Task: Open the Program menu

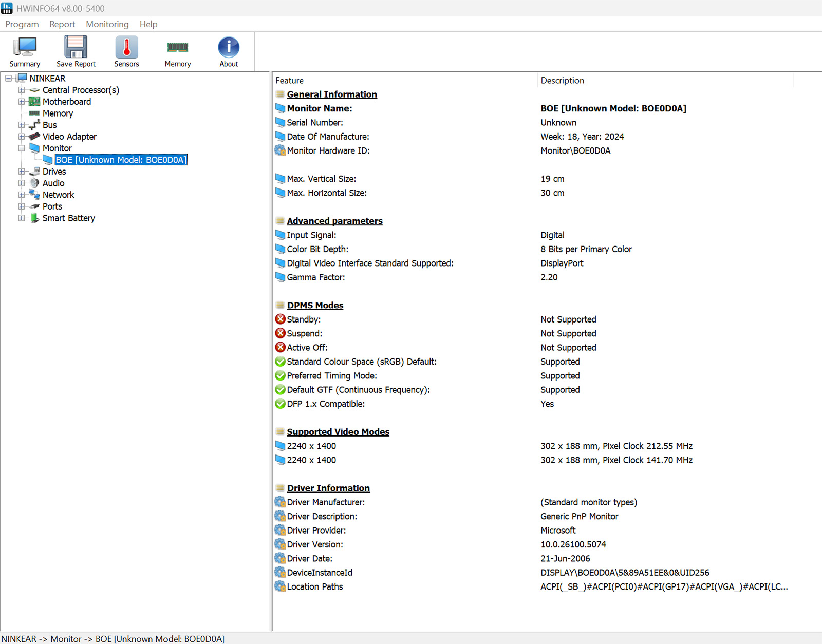Action: click(x=22, y=24)
